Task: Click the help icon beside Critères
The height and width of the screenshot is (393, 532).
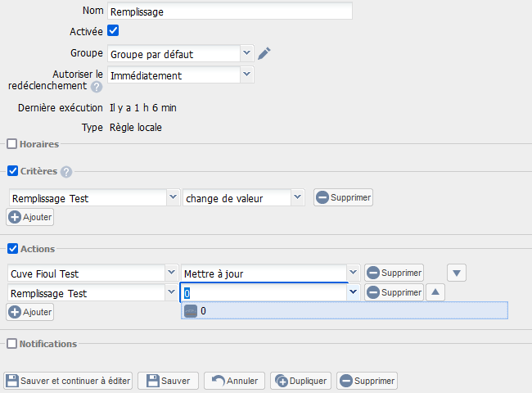Action: [66, 172]
